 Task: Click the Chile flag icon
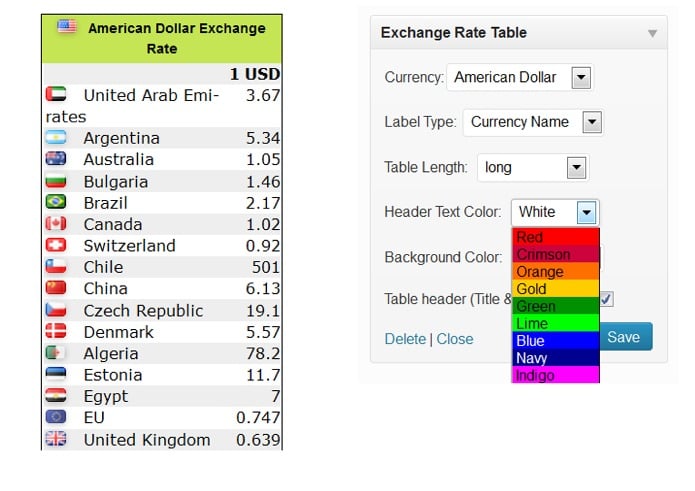(x=56, y=266)
